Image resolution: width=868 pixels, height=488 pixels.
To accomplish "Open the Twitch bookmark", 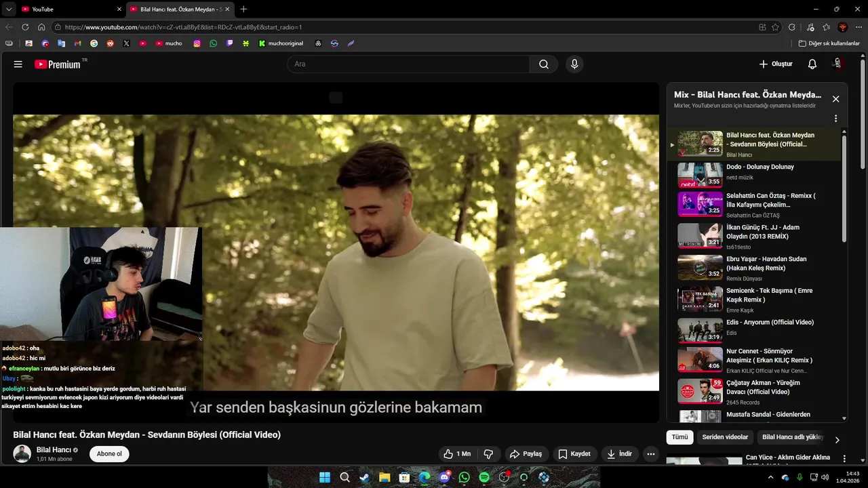I will tap(230, 43).
